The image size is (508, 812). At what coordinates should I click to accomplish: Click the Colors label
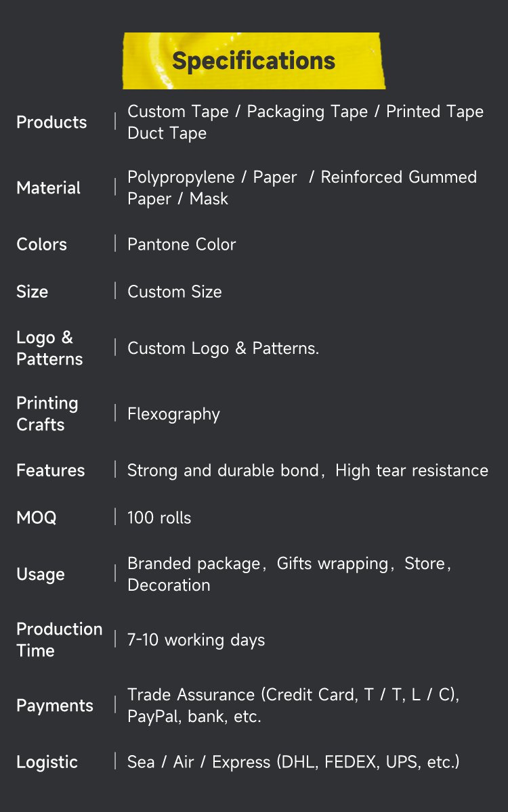(x=41, y=244)
